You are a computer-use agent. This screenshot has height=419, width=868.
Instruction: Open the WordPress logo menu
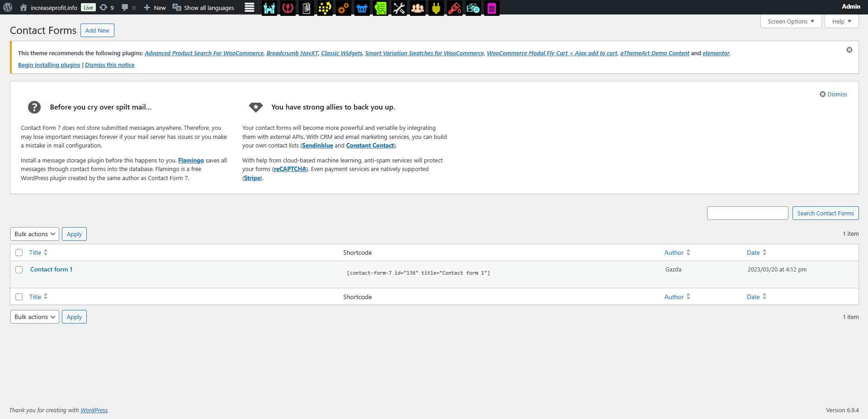7,8
